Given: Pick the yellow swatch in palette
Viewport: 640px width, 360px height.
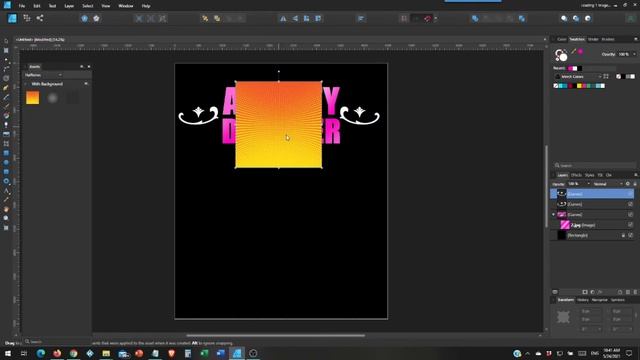Looking at the screenshot, I should (x=579, y=86).
